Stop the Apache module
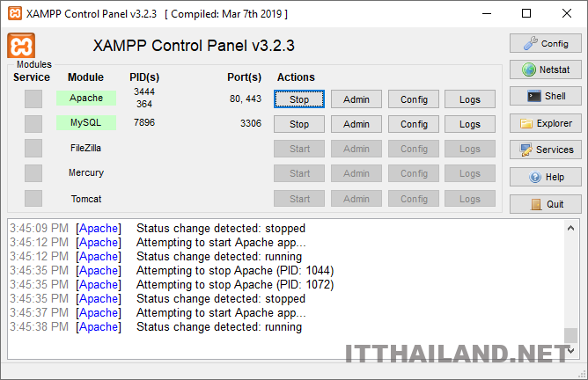The width and height of the screenshot is (588, 380). (x=299, y=99)
